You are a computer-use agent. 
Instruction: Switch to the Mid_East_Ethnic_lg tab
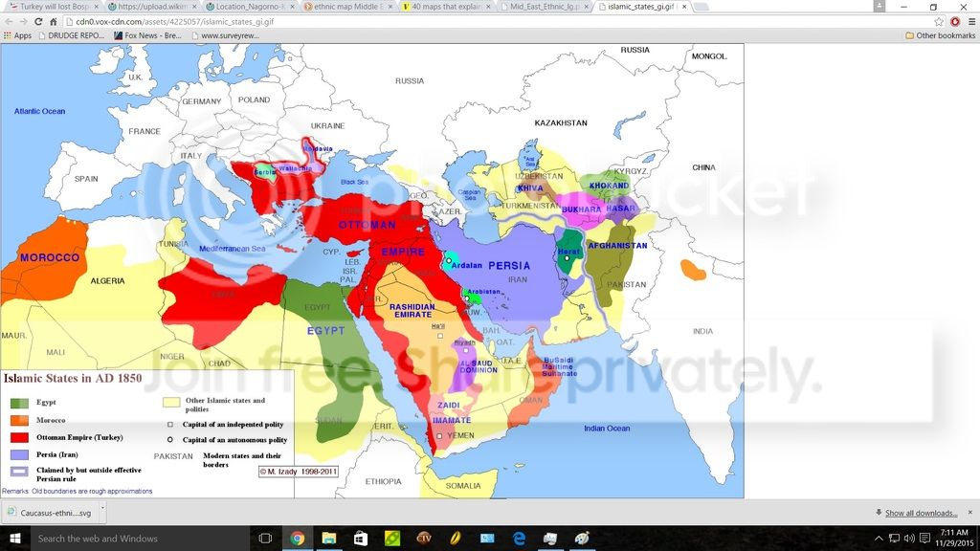coord(544,7)
